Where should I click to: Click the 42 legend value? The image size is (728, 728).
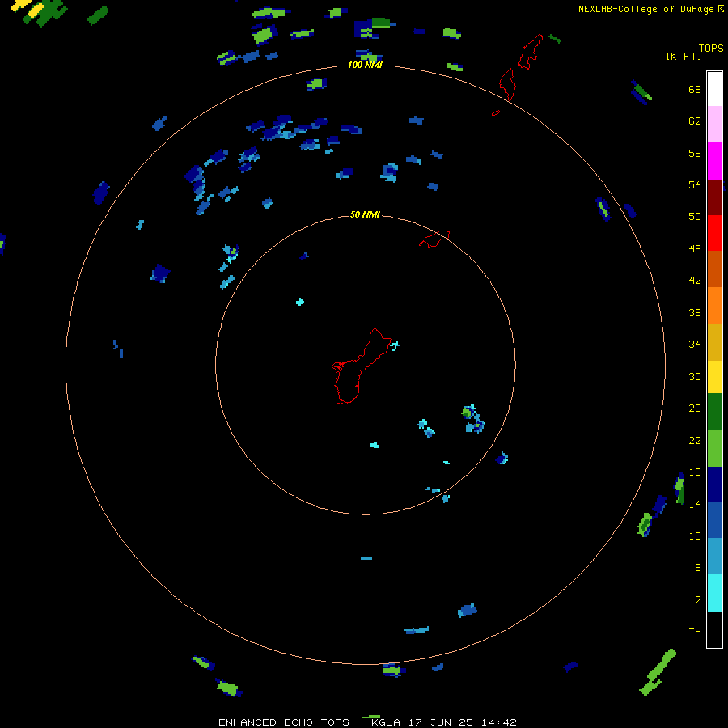click(x=695, y=280)
